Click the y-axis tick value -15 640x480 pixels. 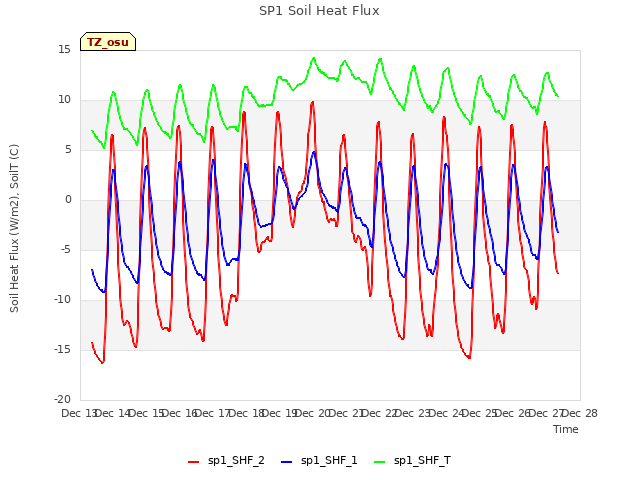coord(63,349)
